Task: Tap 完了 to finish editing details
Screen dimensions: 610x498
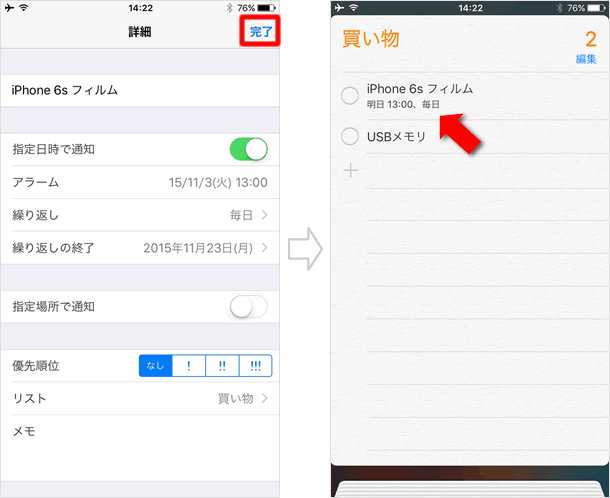Action: click(260, 32)
